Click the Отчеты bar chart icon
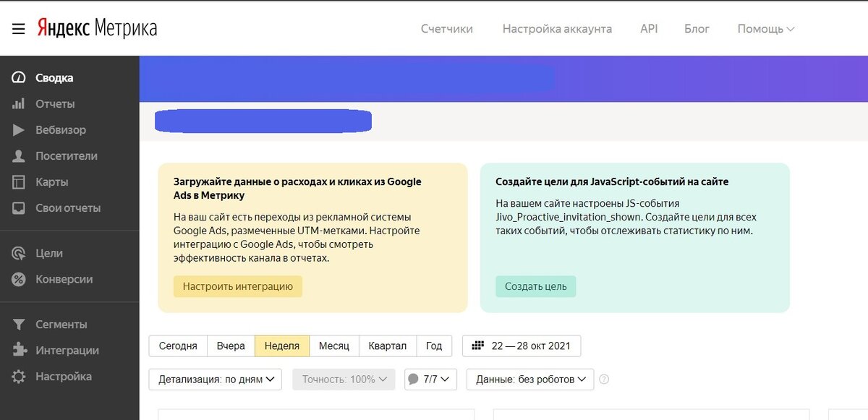The image size is (868, 420). coord(19,104)
